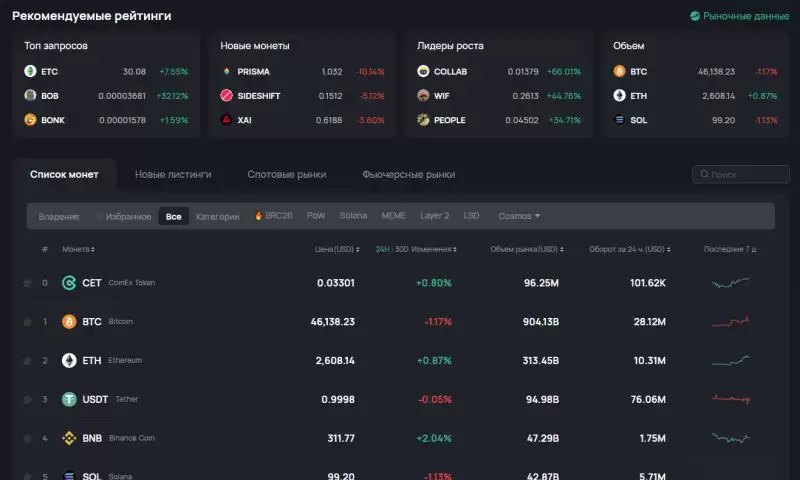Click the COLLAB icon under Лидеры роста
Viewport: 800px width, 480px height.
(424, 72)
